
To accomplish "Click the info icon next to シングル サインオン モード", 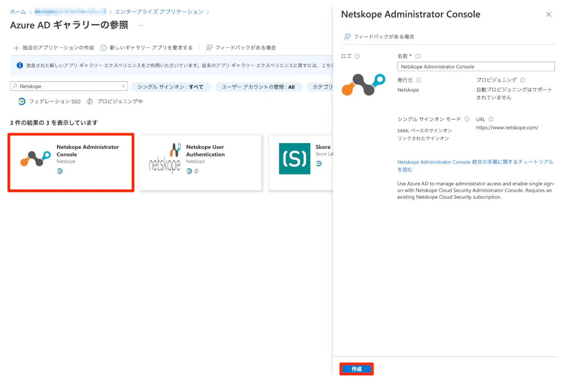I will [467, 119].
